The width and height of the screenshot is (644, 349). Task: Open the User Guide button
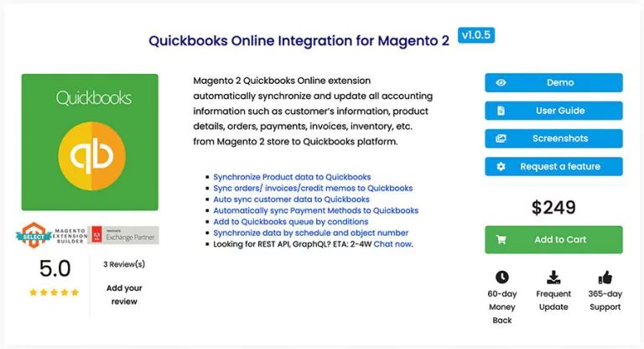(x=553, y=111)
